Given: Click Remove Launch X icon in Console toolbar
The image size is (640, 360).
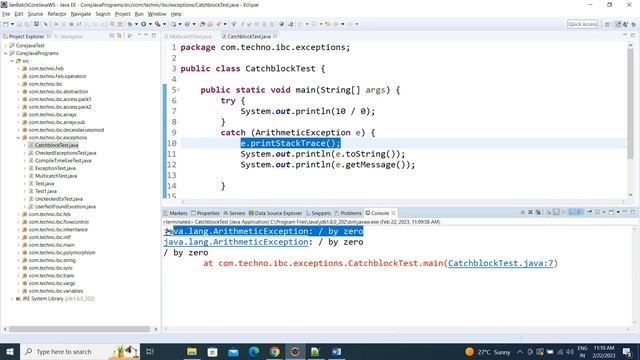Looking at the screenshot, I should [x=530, y=212].
